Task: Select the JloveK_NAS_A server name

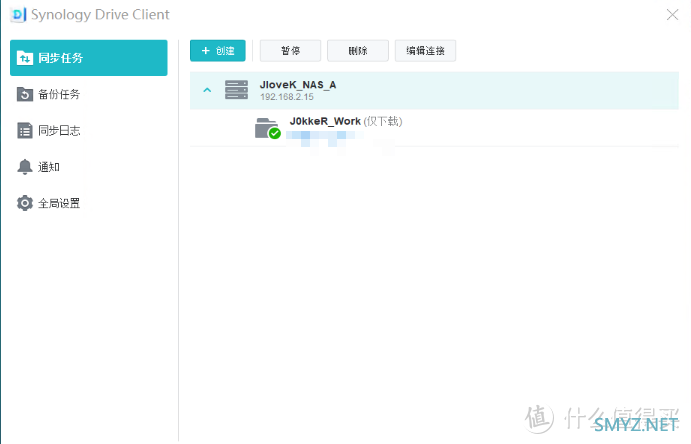Action: pos(297,85)
